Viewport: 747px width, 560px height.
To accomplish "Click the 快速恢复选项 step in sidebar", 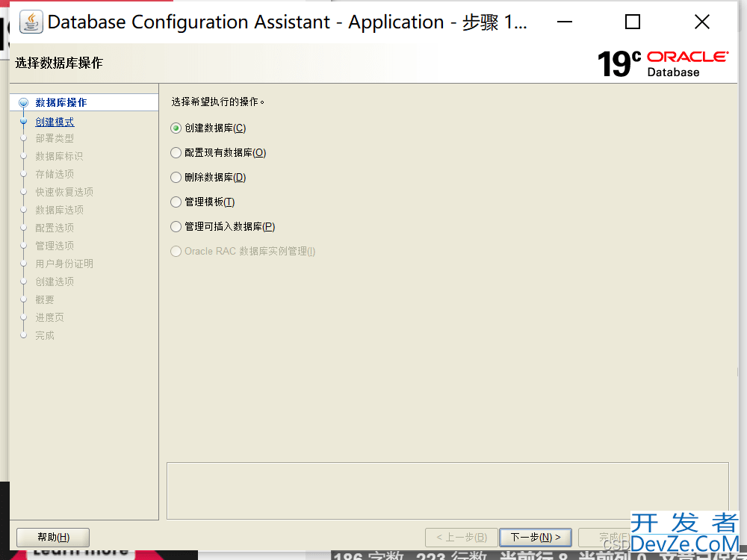I will coord(63,192).
